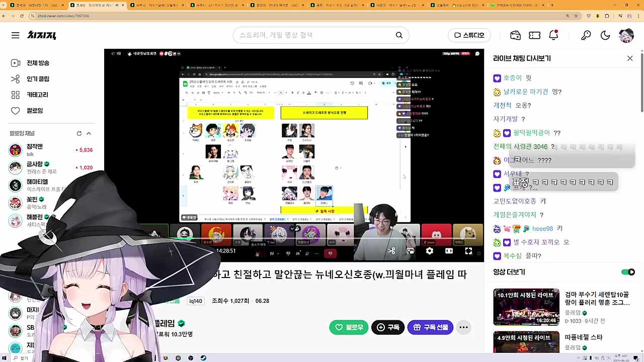Open the more options ellipsis under the video
This screenshot has width=644, height=362.
point(463,327)
